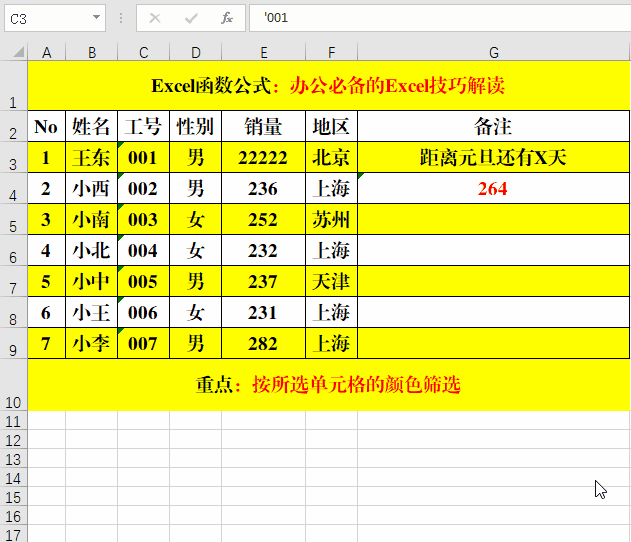Click the '地区' header cell

pos(331,126)
